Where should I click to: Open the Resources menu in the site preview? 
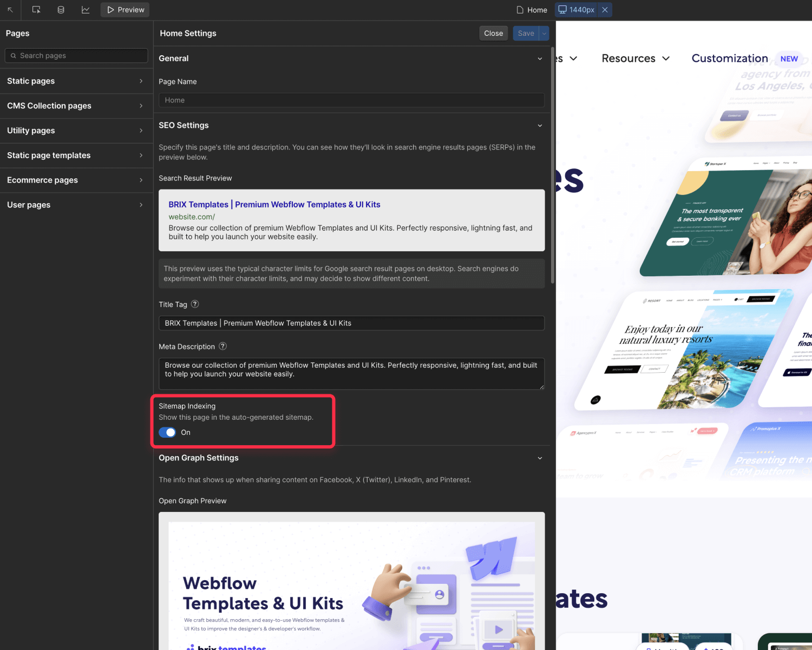click(x=636, y=58)
